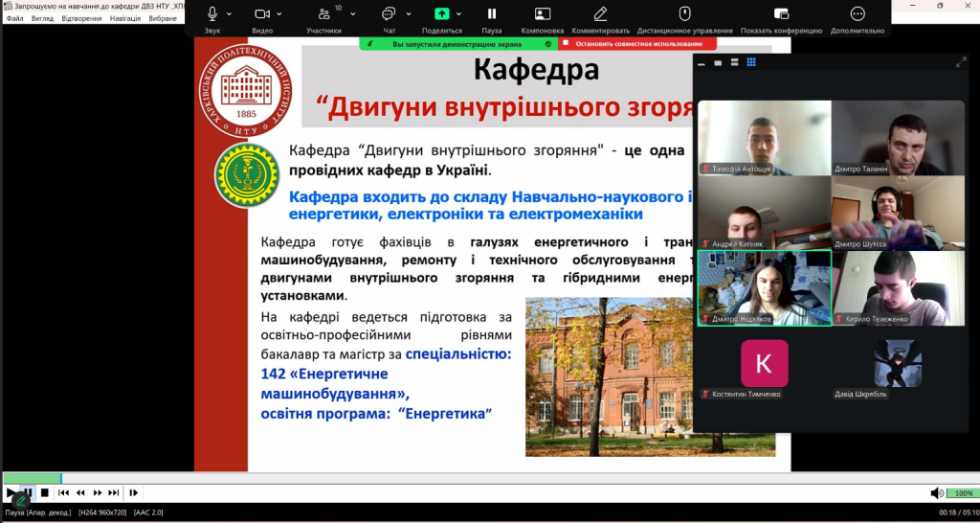Pause screen sharing with Пауза button

(x=492, y=14)
